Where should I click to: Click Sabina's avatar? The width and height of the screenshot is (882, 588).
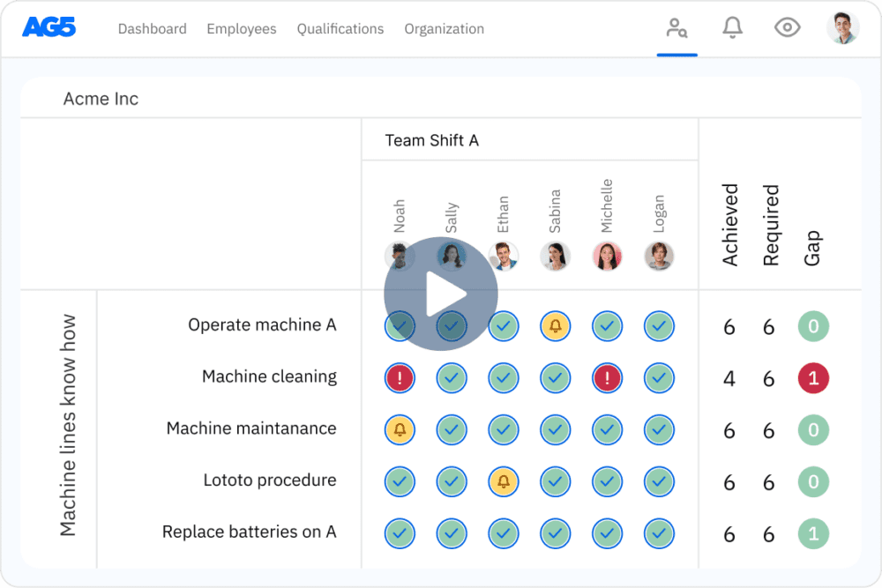(x=555, y=257)
